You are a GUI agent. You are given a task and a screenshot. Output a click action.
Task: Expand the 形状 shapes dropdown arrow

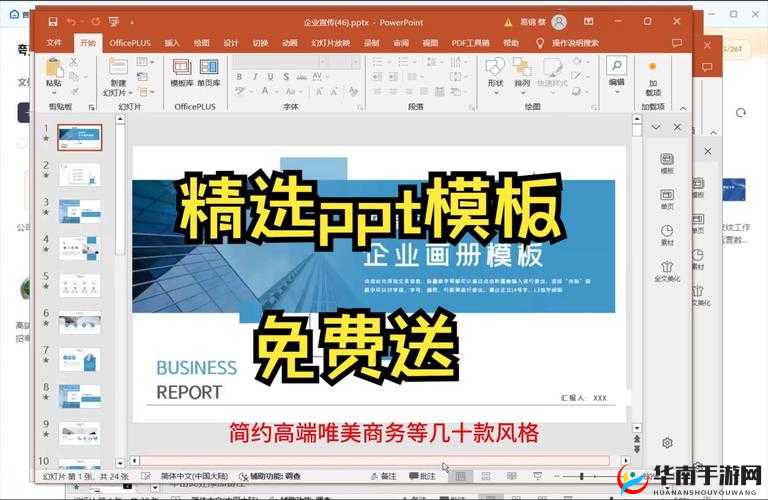(496, 93)
